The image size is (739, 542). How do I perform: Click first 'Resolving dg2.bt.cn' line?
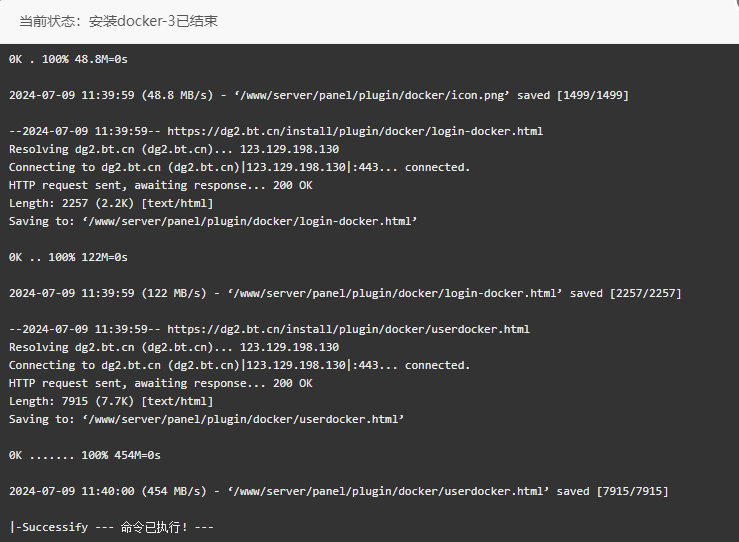[x=174, y=149]
